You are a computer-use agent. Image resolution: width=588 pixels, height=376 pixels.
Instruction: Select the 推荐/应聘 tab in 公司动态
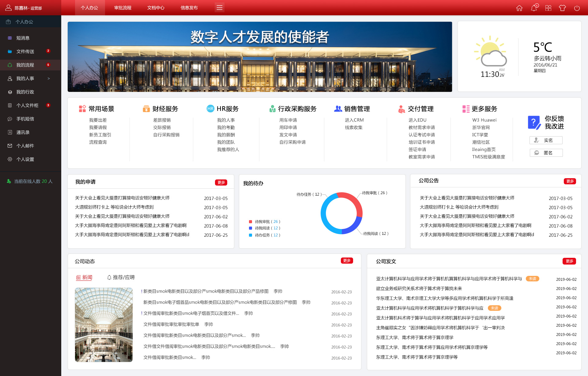pos(121,277)
